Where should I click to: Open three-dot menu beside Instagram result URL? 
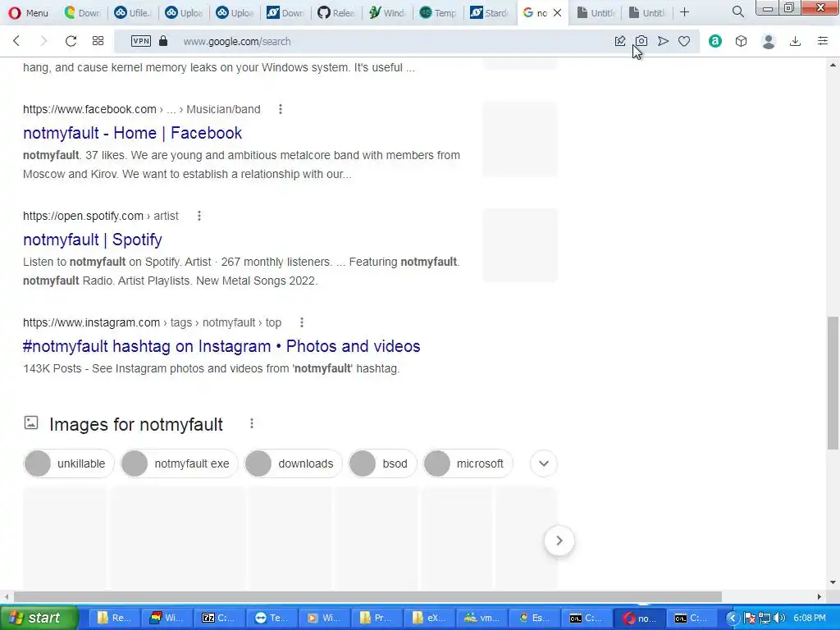302,322
